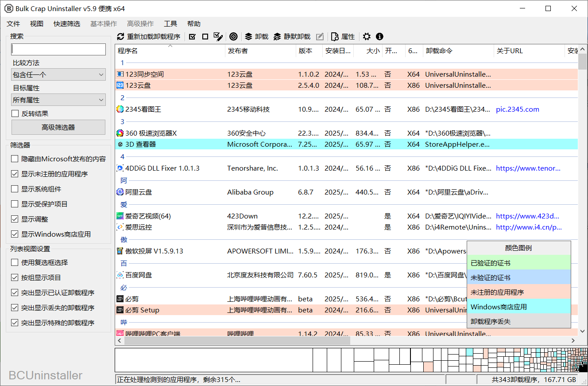This screenshot has width=588, height=386.
Task: Click the Bulk Crap Uninstaller title bar logo
Action: pyautogui.click(x=8, y=8)
